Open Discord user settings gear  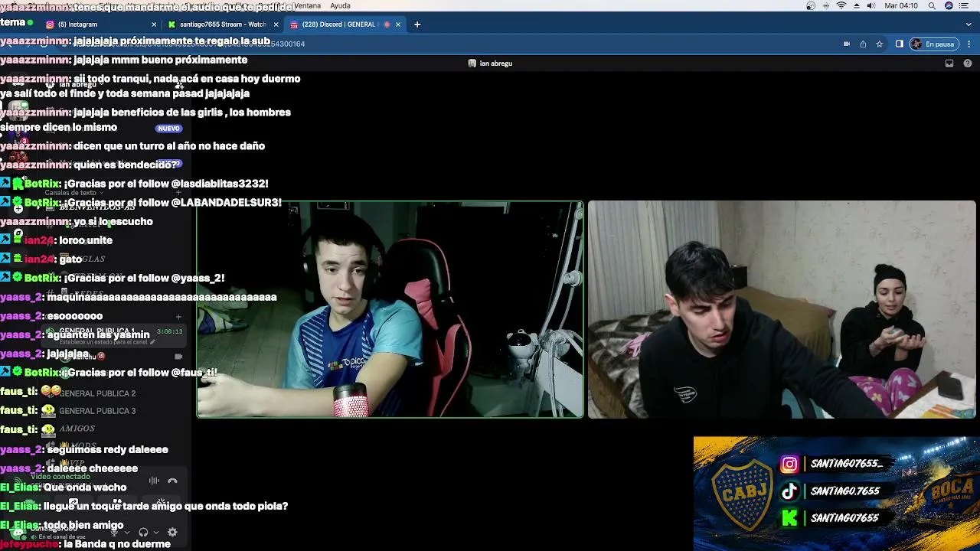(172, 532)
